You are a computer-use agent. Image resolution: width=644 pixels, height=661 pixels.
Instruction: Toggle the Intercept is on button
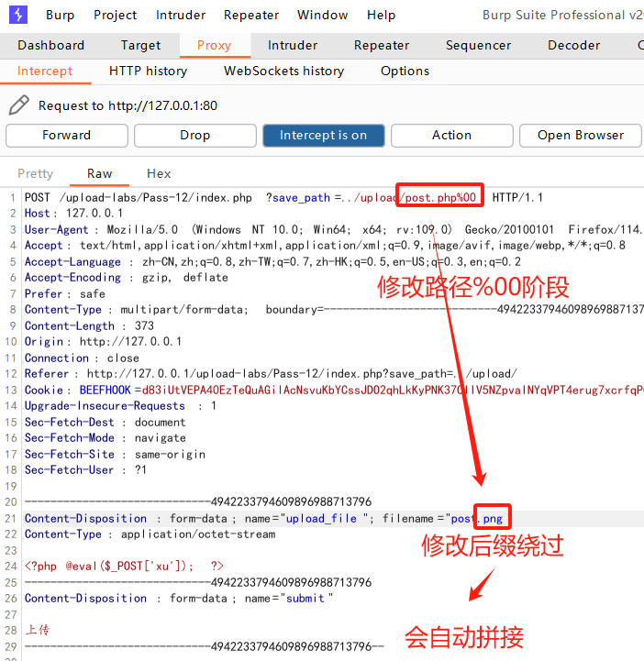tap(324, 136)
